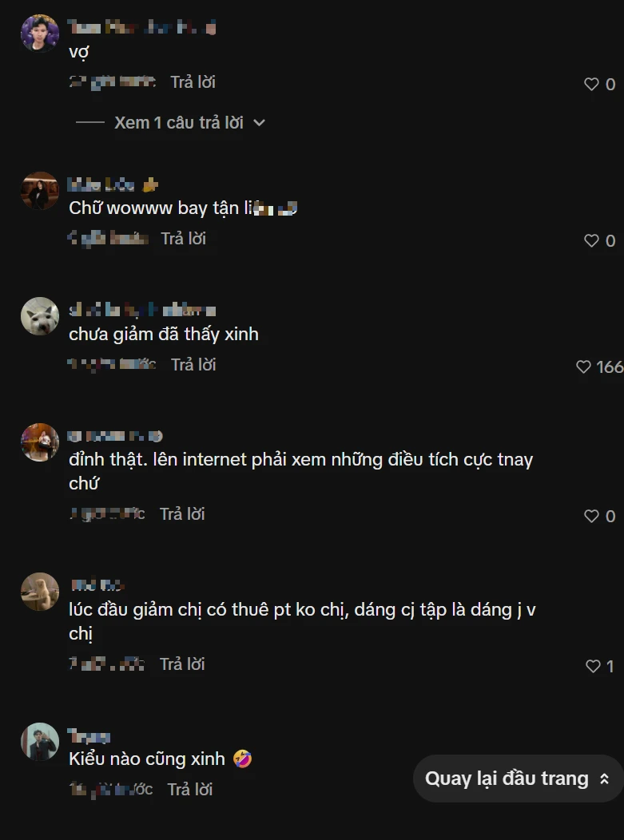Like the "vợ" comment with heart icon
The width and height of the screenshot is (624, 840).
(591, 84)
